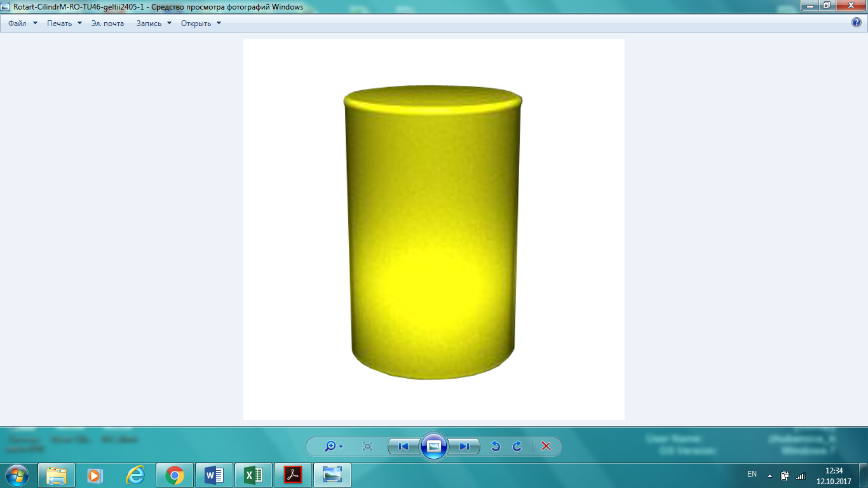Image resolution: width=868 pixels, height=488 pixels.
Task: Show the picture at actual size
Action: point(367,447)
